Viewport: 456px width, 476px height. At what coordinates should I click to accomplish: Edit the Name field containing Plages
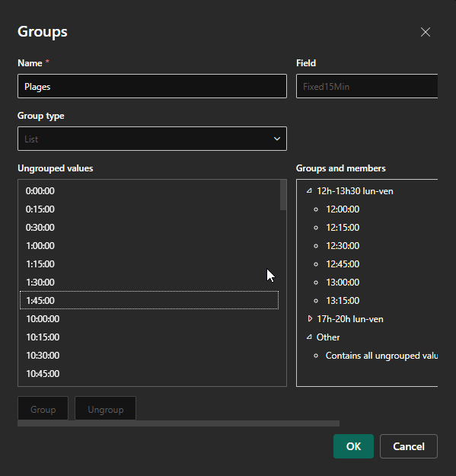tap(152, 86)
